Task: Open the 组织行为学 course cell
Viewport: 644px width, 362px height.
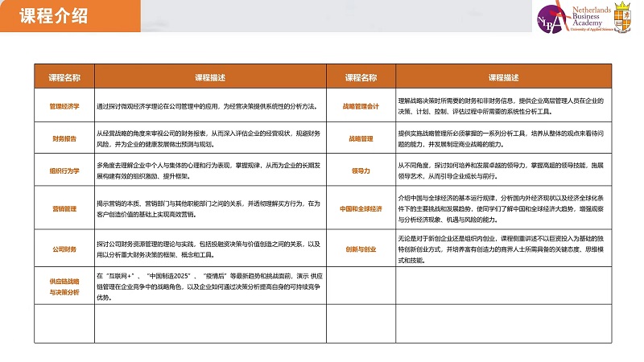Action: pos(64,171)
